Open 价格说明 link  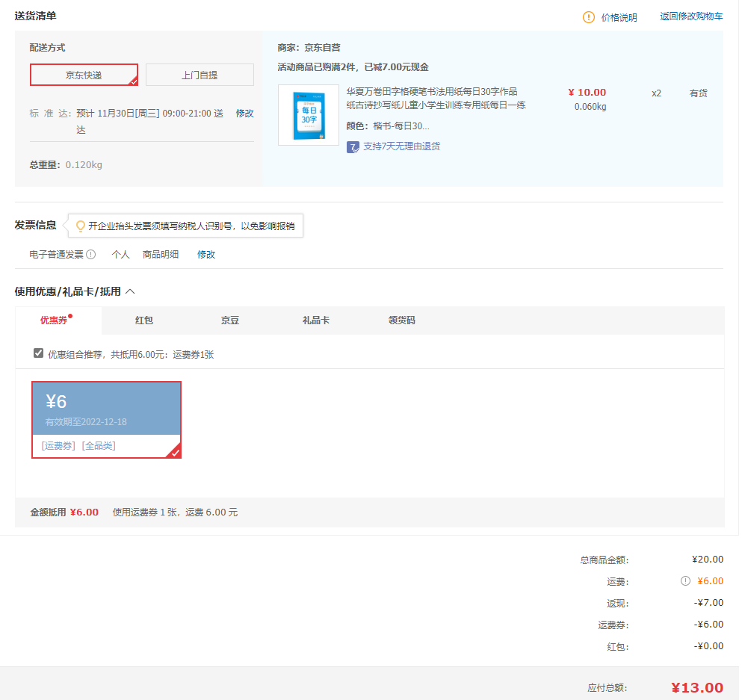[619, 17]
